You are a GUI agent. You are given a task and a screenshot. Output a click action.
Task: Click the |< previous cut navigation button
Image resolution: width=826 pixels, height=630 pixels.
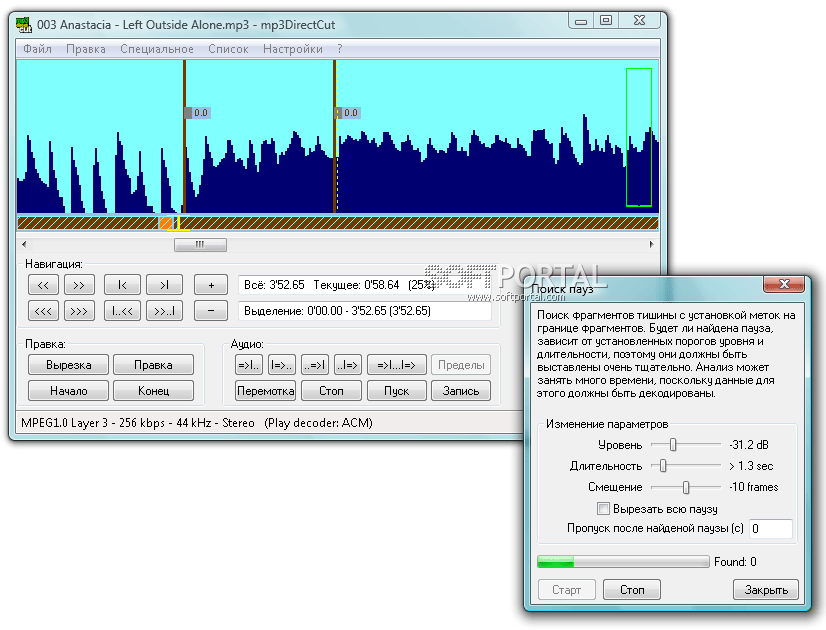click(x=122, y=285)
